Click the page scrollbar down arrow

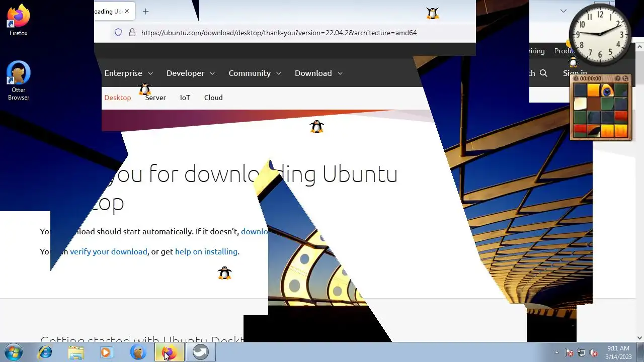point(640,338)
